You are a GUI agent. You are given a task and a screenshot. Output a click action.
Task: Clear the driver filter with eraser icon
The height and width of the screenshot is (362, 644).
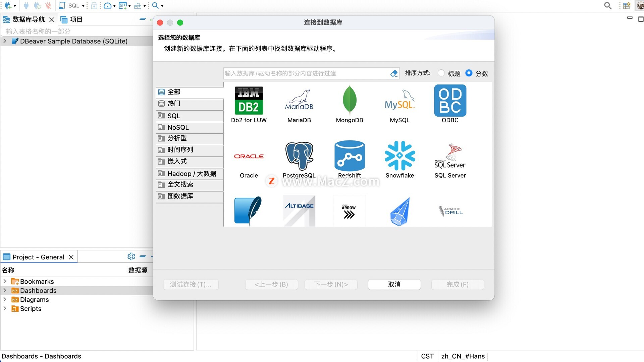click(x=394, y=73)
